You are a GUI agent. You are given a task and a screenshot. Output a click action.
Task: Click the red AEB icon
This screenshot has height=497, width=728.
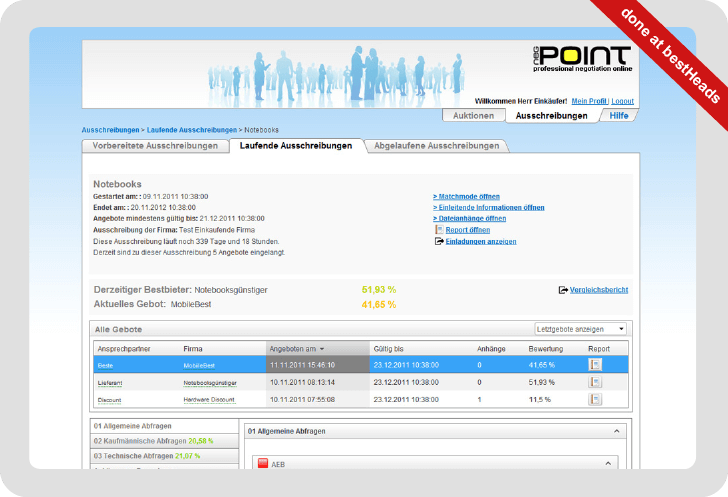click(263, 463)
